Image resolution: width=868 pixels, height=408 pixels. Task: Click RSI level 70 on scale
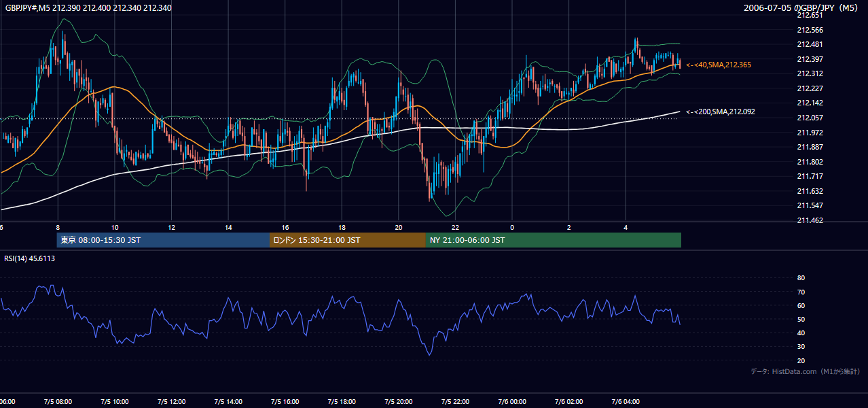click(x=801, y=292)
